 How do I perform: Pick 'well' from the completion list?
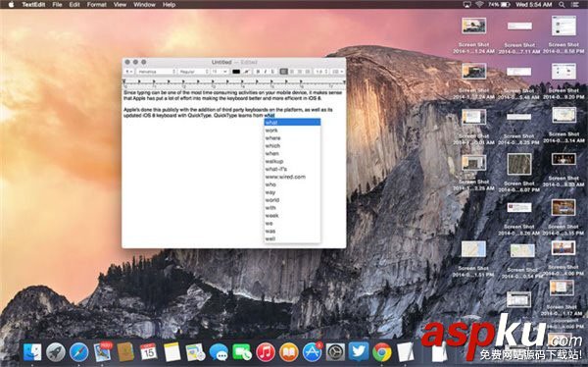(x=292, y=238)
